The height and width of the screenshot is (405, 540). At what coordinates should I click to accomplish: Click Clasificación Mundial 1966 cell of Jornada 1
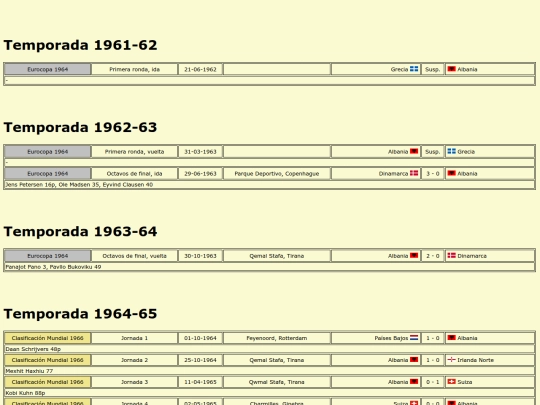(48, 338)
